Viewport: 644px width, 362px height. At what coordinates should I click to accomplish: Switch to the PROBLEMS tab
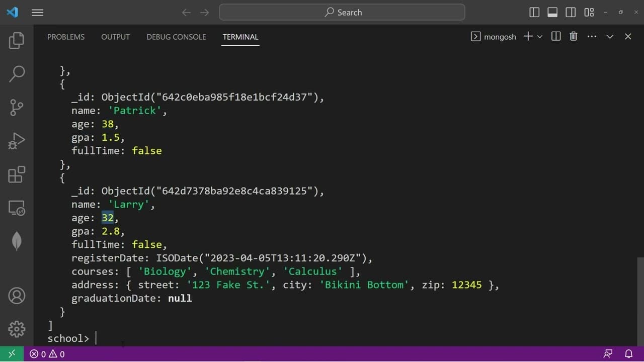[66, 37]
